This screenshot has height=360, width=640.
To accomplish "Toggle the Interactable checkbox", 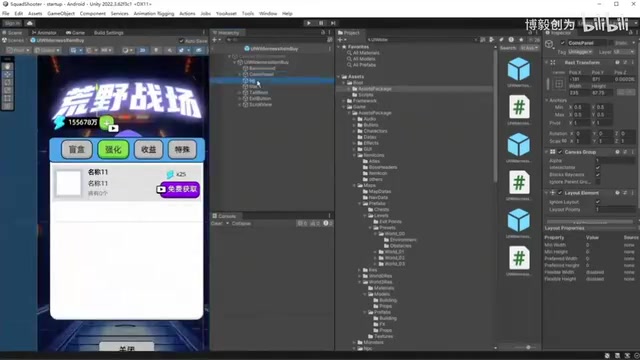I will coord(598,167).
